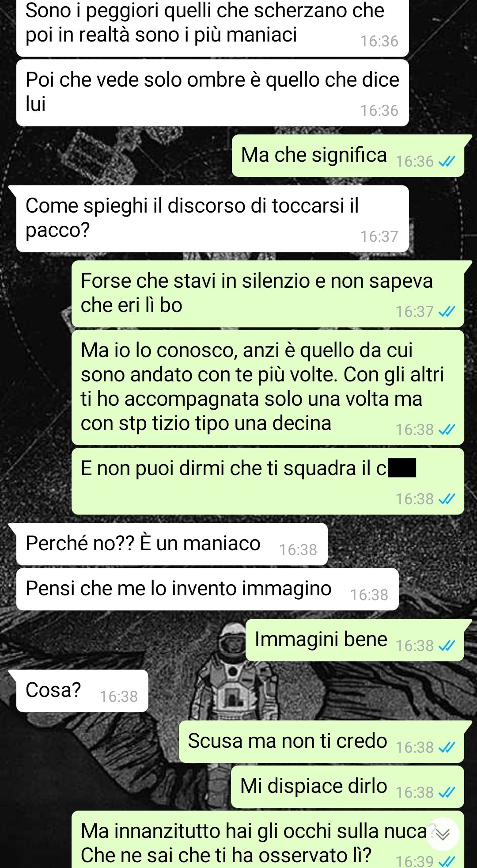The image size is (477, 868).
Task: Tap the 'Poi che vede solo ombre' message
Action: [212, 93]
